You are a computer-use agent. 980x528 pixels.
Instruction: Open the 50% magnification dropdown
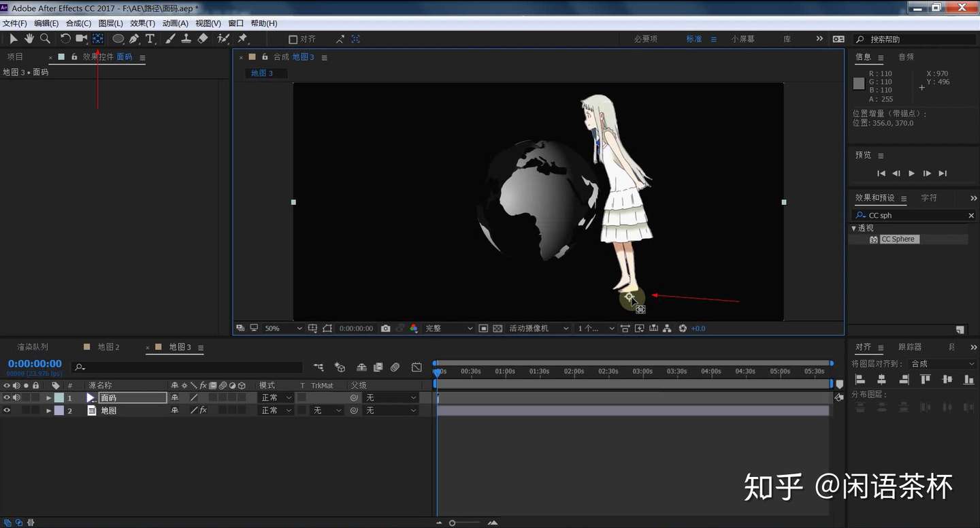point(282,329)
